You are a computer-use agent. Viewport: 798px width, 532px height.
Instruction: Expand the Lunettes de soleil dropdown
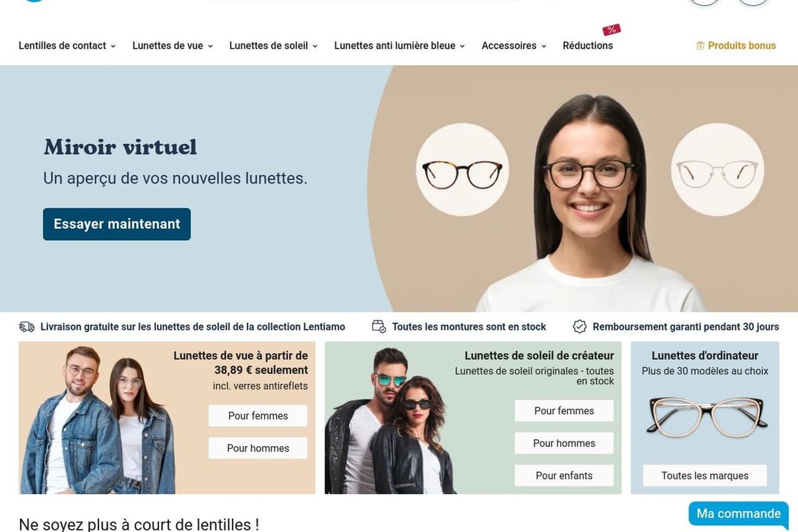pyautogui.click(x=274, y=46)
